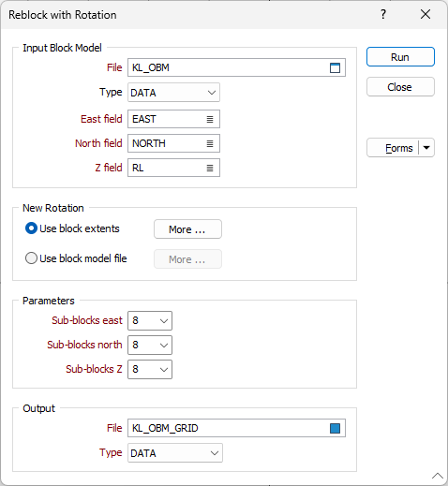Screen dimensions: 448x486
Task: Select Use block extents radio button
Action: point(31,228)
